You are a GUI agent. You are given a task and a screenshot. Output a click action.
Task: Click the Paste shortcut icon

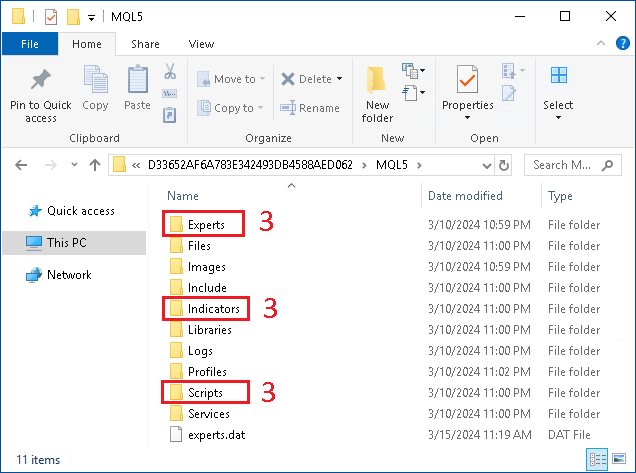tap(170, 115)
